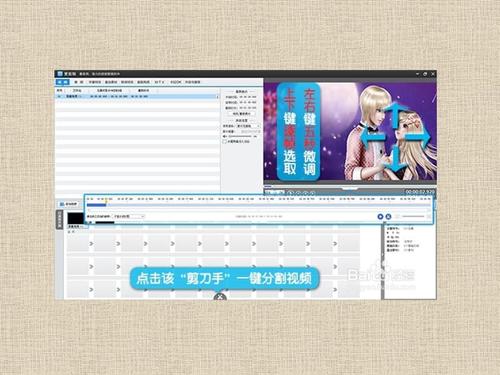Click the added clips tab above the black thumbnail
This screenshot has height=375, width=500.
pos(69,204)
